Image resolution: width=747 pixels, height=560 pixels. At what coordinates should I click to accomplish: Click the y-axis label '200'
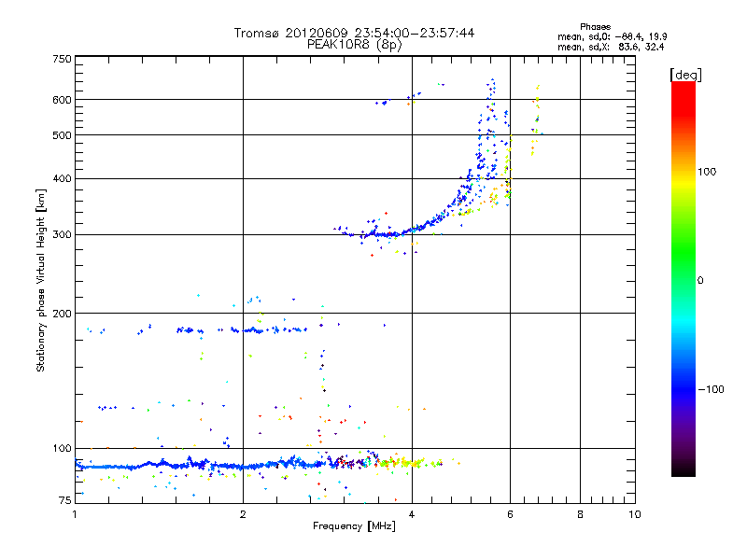coord(62,314)
